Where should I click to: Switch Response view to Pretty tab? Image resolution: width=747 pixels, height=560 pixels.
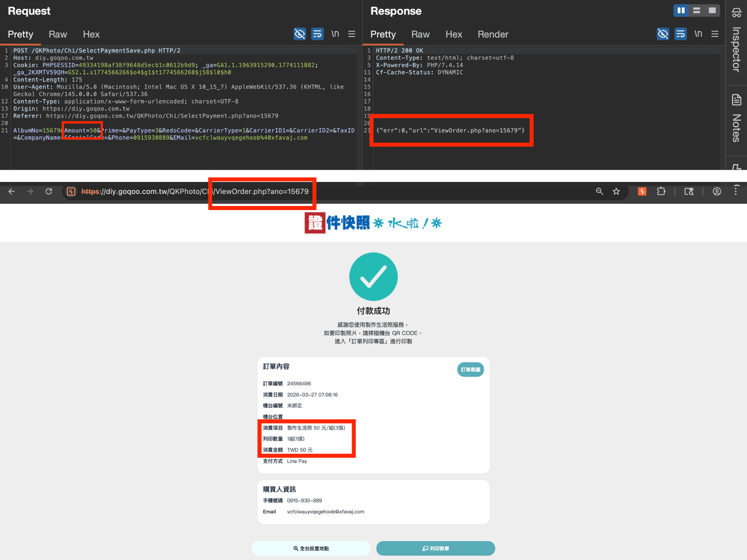point(383,34)
